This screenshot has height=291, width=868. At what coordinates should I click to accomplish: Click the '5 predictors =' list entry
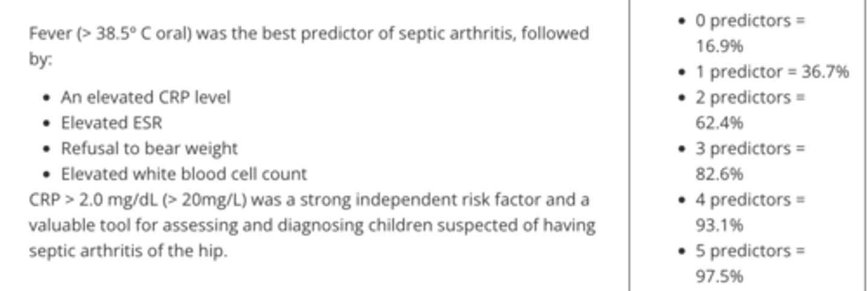pos(750,251)
